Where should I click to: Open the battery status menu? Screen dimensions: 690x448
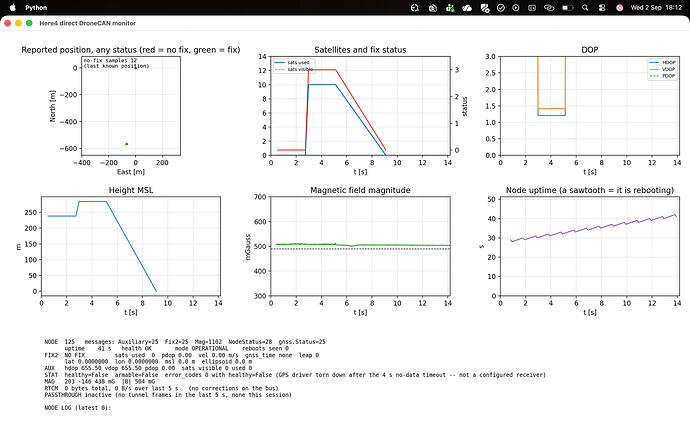point(567,7)
